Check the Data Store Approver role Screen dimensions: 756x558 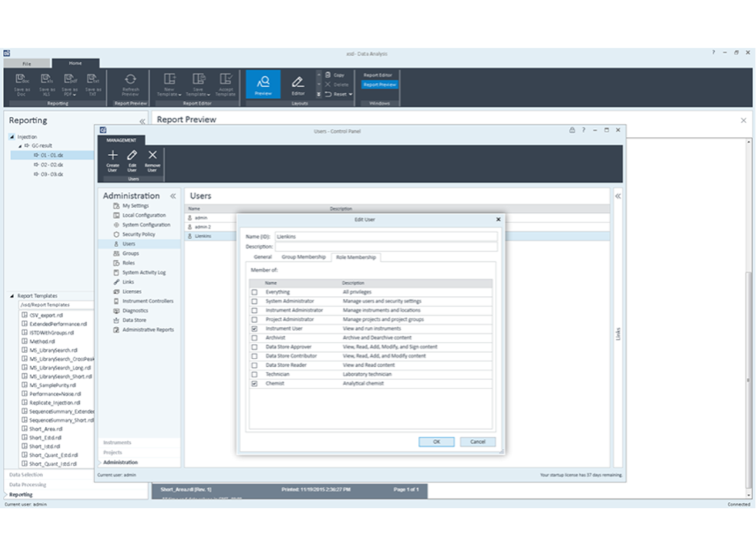click(x=255, y=347)
